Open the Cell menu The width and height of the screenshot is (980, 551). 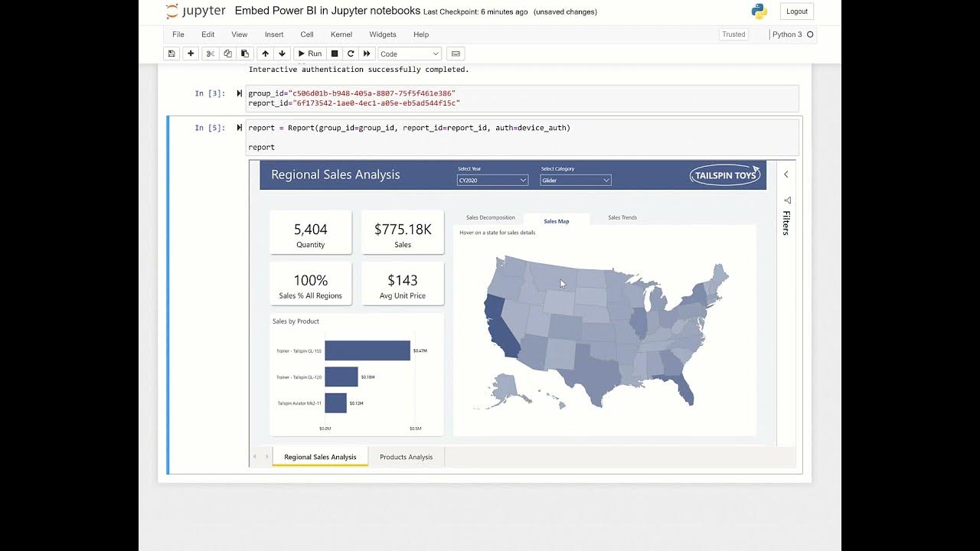coord(307,34)
